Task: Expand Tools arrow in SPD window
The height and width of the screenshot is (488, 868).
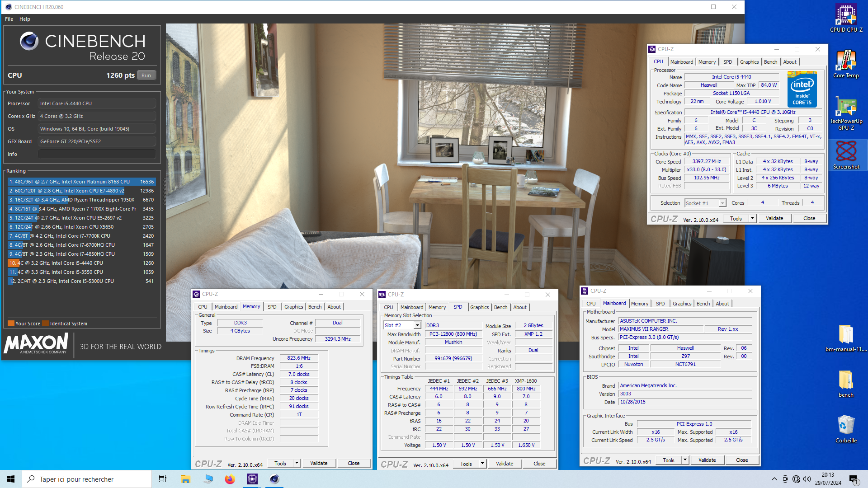Action: click(482, 464)
